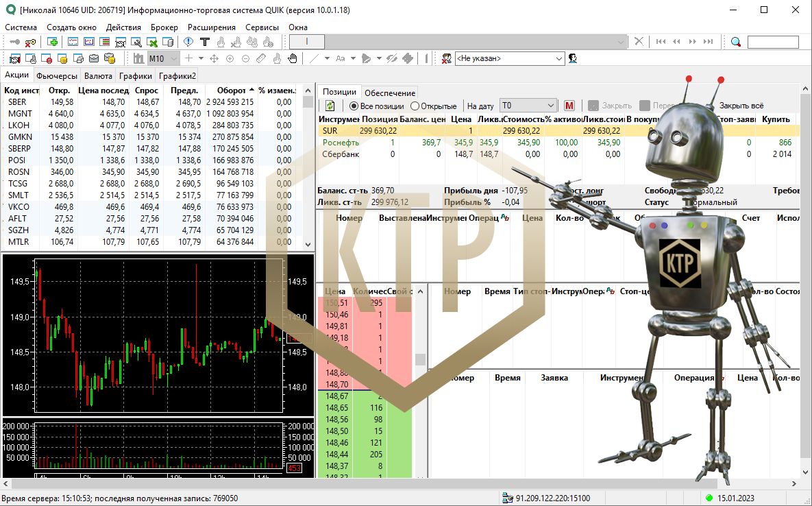Click the red M button in positions toolbar
The height and width of the screenshot is (506, 812).
click(569, 106)
